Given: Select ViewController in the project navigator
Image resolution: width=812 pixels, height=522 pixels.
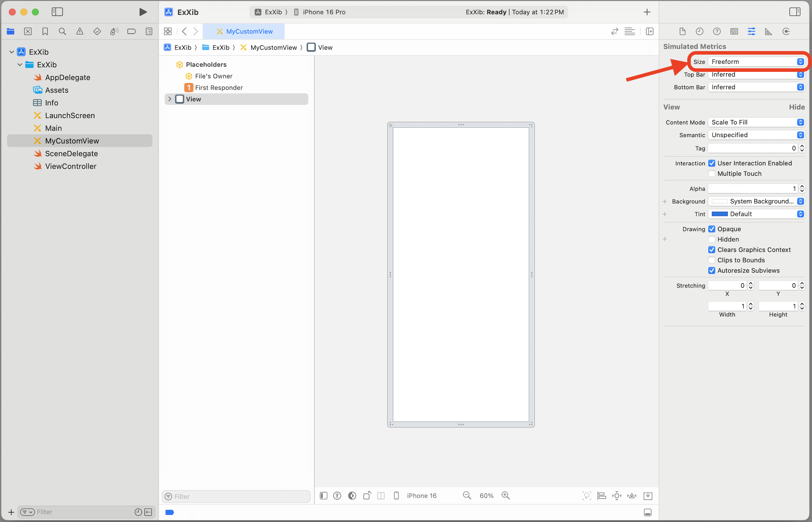Looking at the screenshot, I should point(70,166).
